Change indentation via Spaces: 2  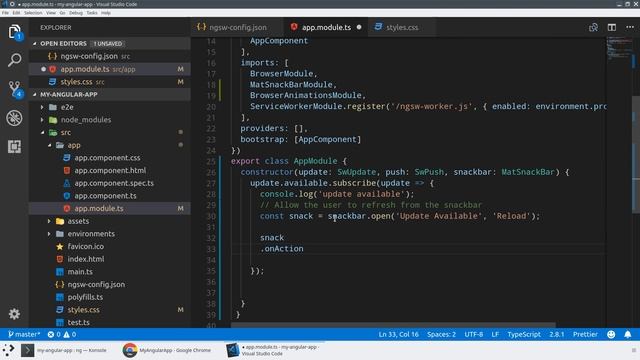[x=441, y=334]
